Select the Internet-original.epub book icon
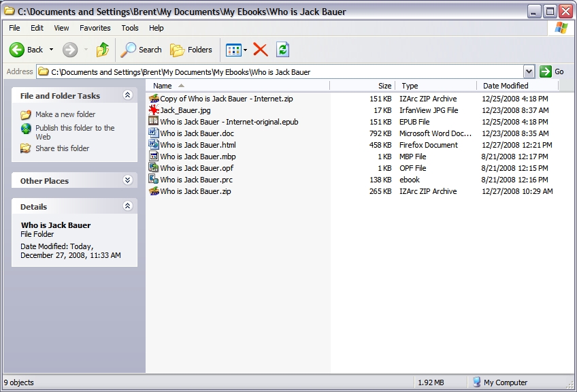Viewport: 577px width, 392px height. pos(154,121)
